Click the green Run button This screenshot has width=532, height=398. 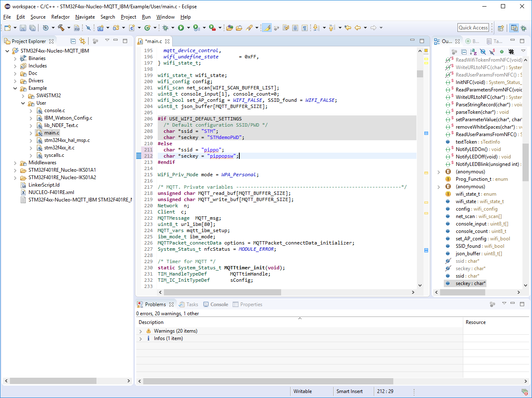coord(181,28)
